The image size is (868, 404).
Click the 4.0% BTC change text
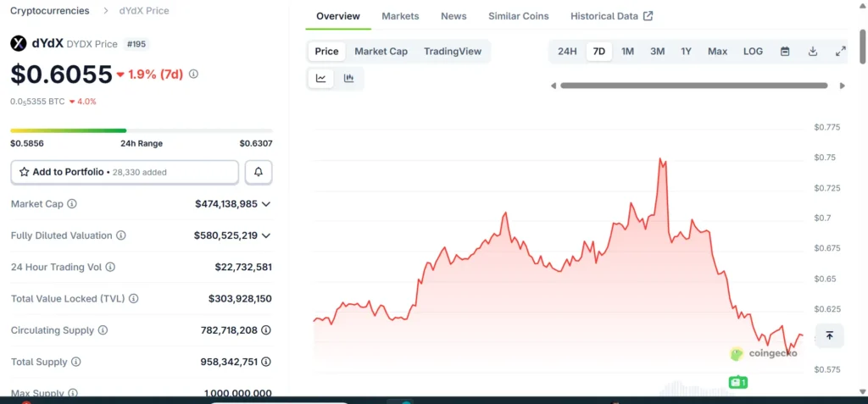pyautogui.click(x=87, y=102)
